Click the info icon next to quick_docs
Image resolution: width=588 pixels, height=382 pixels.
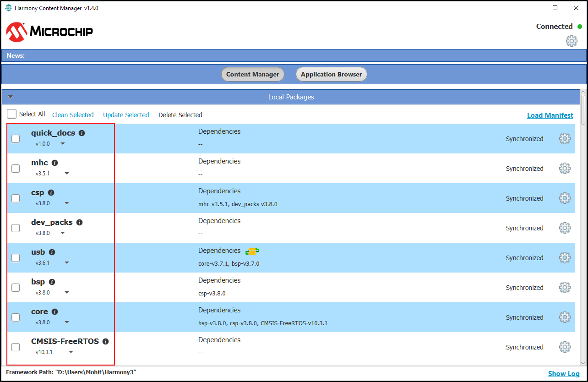pyautogui.click(x=82, y=133)
